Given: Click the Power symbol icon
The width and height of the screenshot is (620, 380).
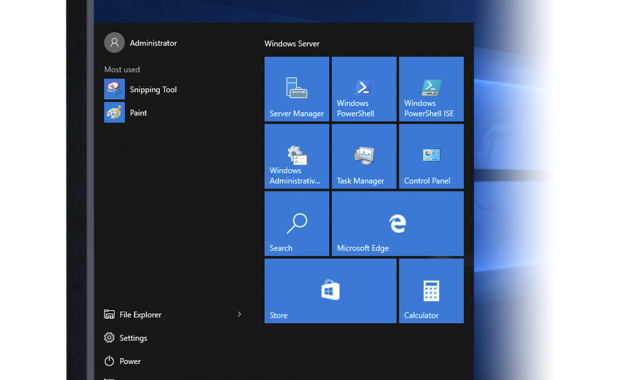Looking at the screenshot, I should 109,361.
